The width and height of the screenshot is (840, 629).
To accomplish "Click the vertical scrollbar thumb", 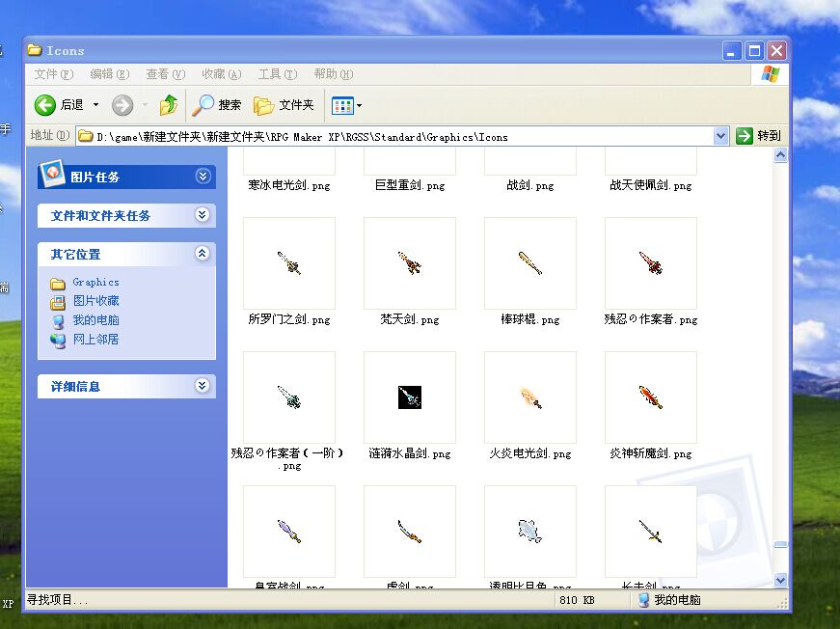I will pos(780,544).
